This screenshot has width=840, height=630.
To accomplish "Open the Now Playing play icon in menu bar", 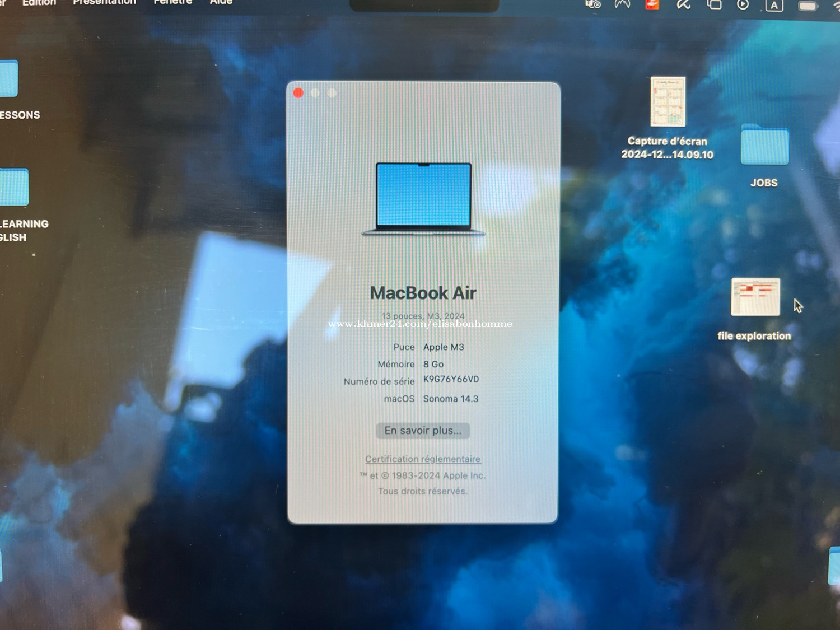I will click(x=743, y=4).
